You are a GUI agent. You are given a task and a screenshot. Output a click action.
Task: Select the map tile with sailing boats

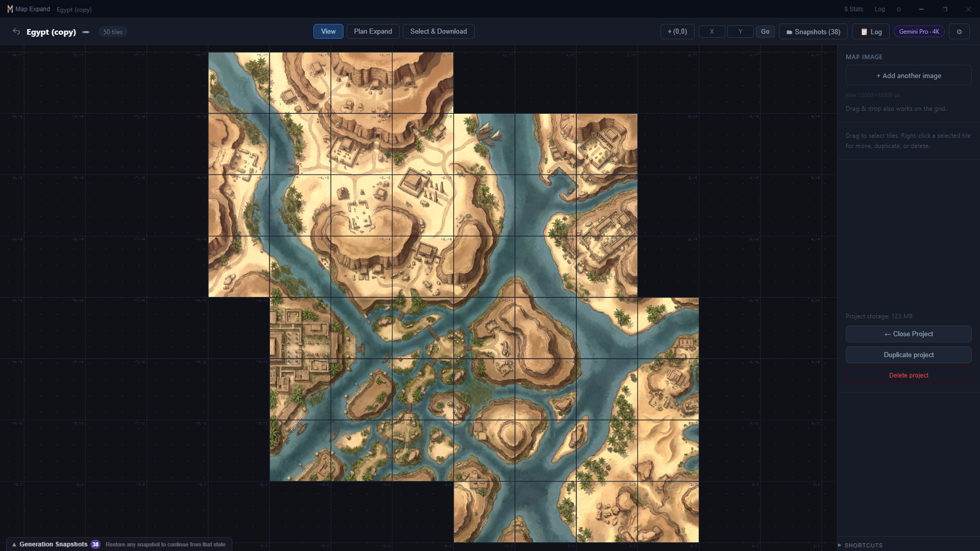(x=484, y=144)
